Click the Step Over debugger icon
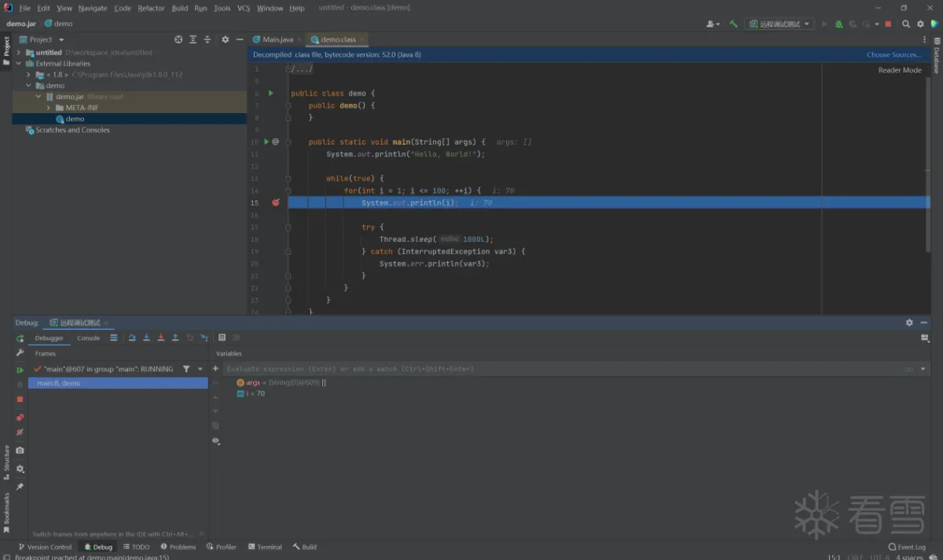The width and height of the screenshot is (943, 560). 132,338
